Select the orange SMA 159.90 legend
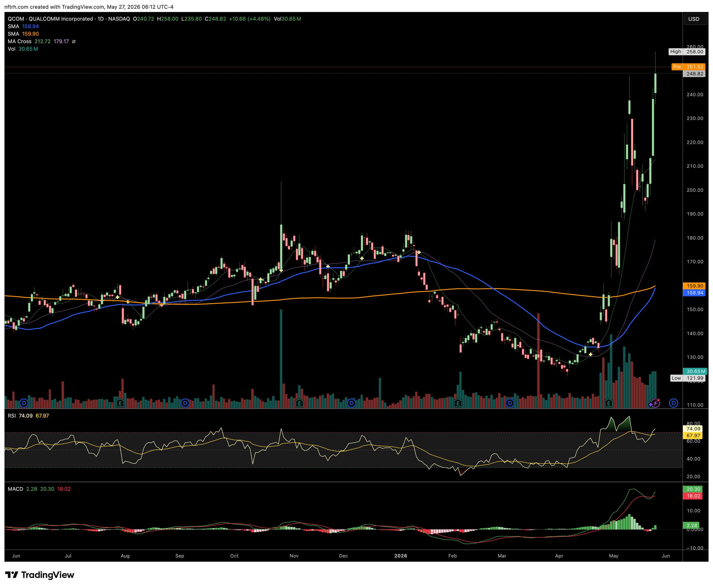The height and width of the screenshot is (588, 713). 23,34
